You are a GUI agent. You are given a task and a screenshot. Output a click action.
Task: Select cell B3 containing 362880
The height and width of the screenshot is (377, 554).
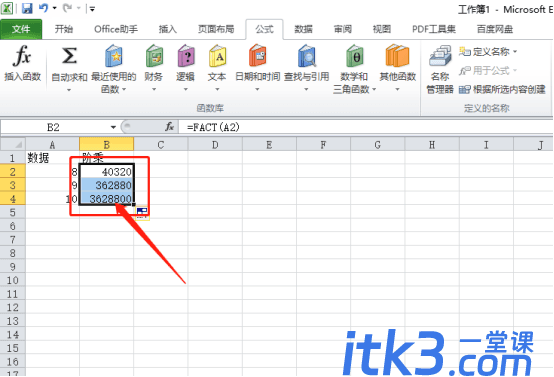pos(106,185)
